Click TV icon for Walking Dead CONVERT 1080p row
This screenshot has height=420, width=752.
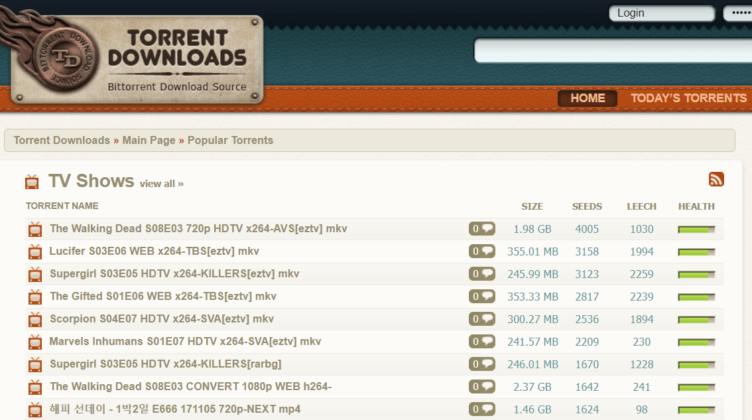click(35, 387)
